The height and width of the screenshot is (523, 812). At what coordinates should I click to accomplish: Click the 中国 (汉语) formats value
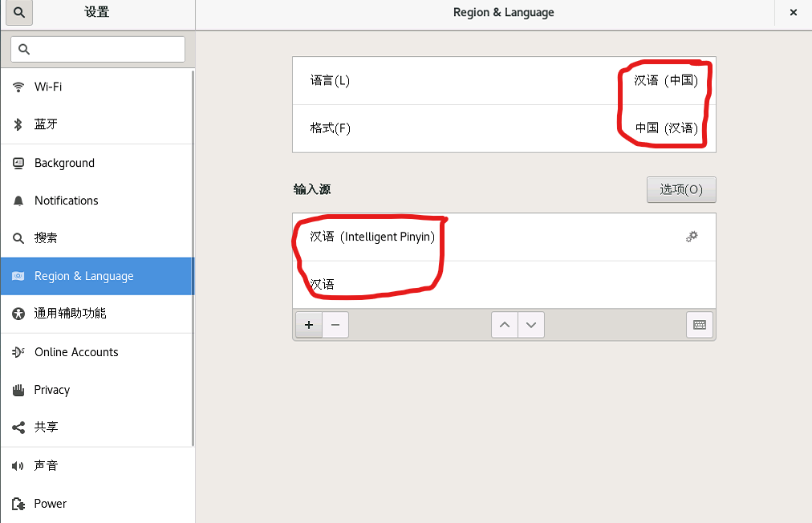pyautogui.click(x=667, y=128)
